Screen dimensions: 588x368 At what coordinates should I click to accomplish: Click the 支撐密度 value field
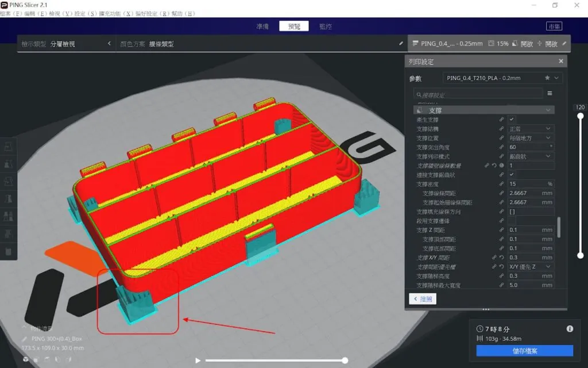tap(531, 184)
